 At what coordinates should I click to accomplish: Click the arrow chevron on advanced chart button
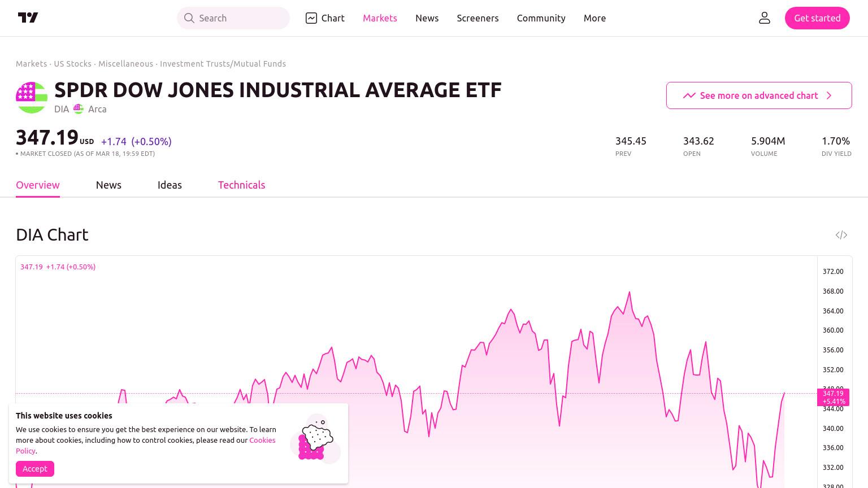tap(829, 95)
